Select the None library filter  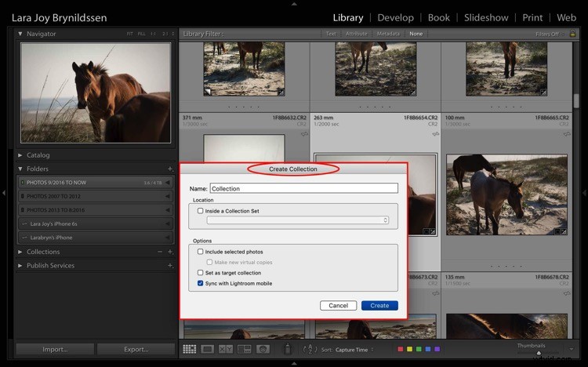click(x=416, y=34)
